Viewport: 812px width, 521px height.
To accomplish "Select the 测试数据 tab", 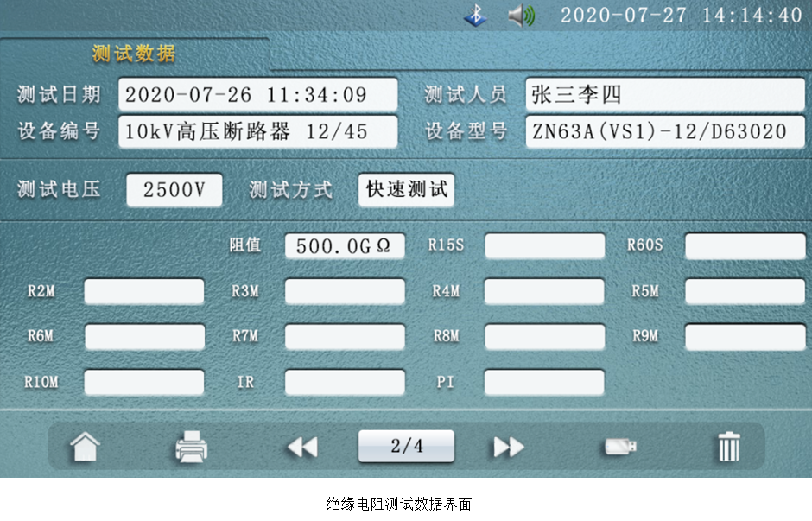I will click(134, 54).
